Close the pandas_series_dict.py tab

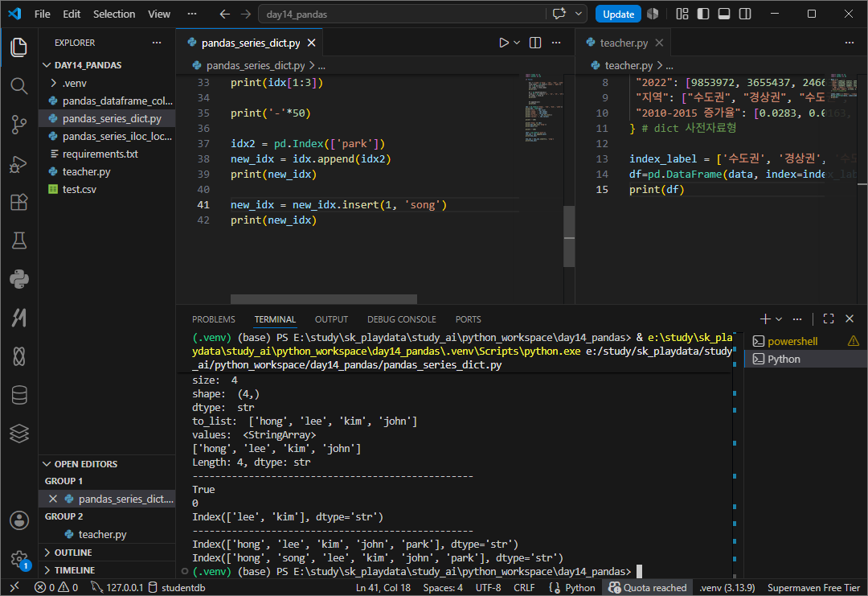point(312,43)
